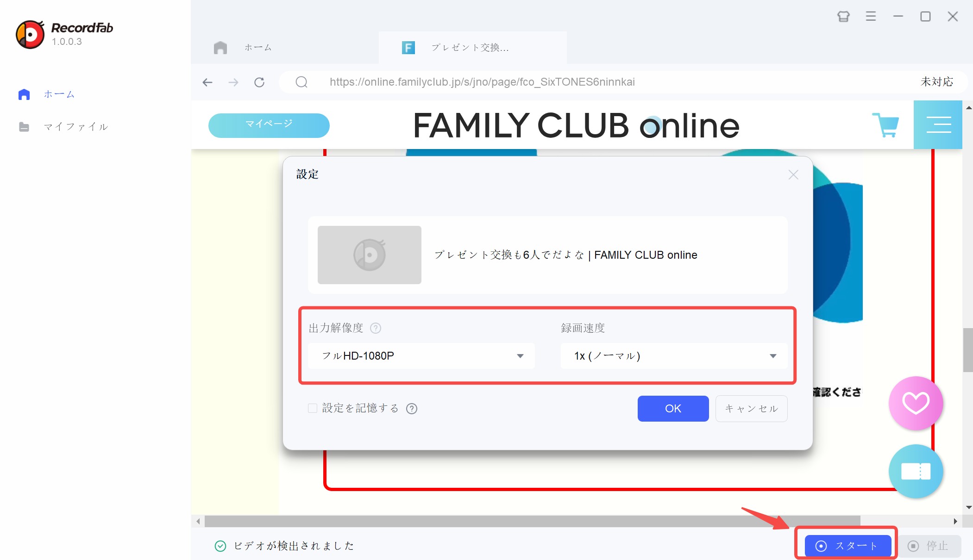
Task: Click the スタート record button
Action: tap(847, 546)
